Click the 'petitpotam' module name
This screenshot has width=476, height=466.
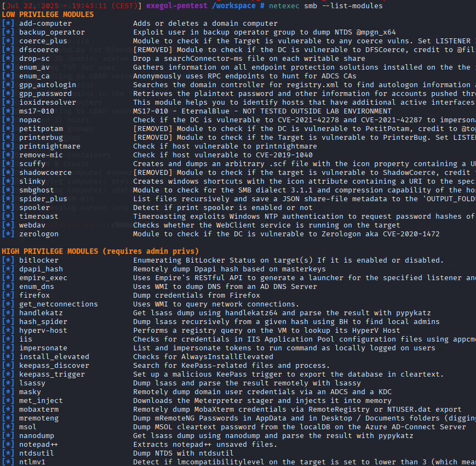pos(41,129)
